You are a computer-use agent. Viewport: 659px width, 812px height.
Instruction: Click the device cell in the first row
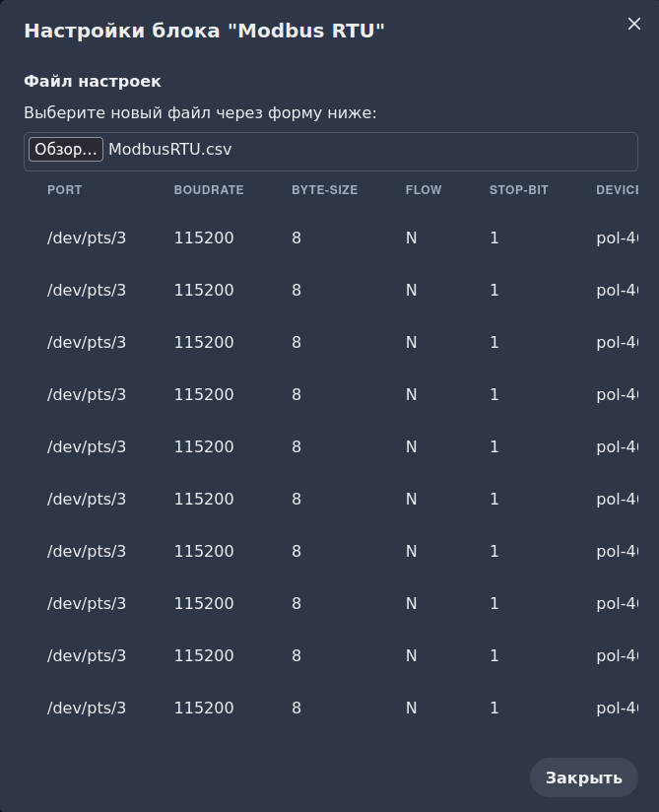click(x=617, y=238)
